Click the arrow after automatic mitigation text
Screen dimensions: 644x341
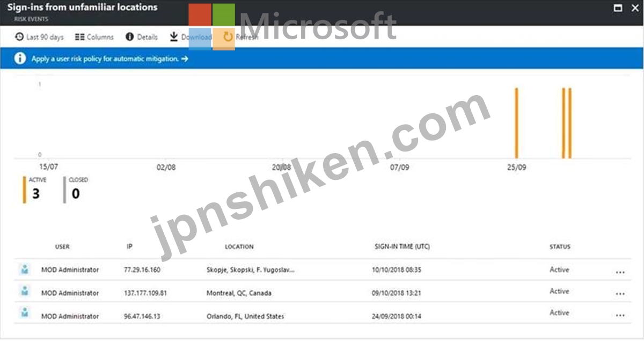click(x=185, y=59)
